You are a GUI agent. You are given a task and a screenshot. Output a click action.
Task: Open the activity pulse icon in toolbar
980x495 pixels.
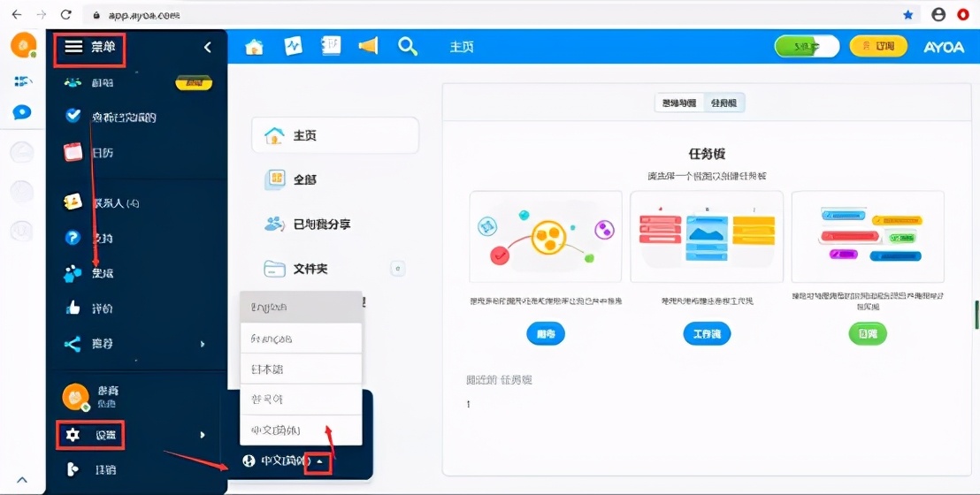point(293,46)
